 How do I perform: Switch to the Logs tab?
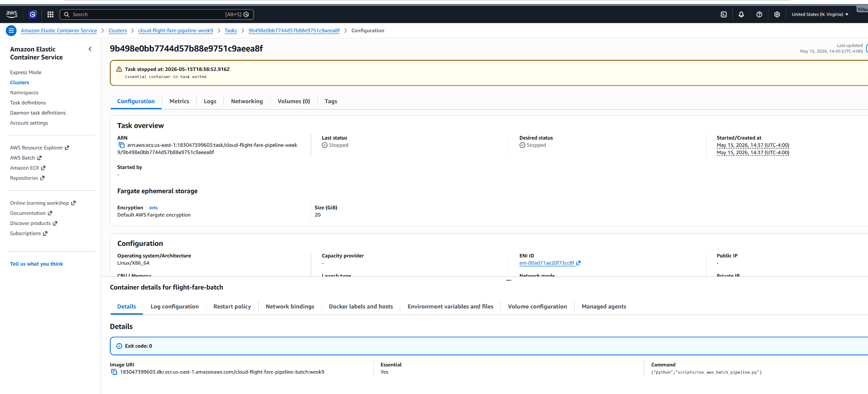tap(210, 101)
